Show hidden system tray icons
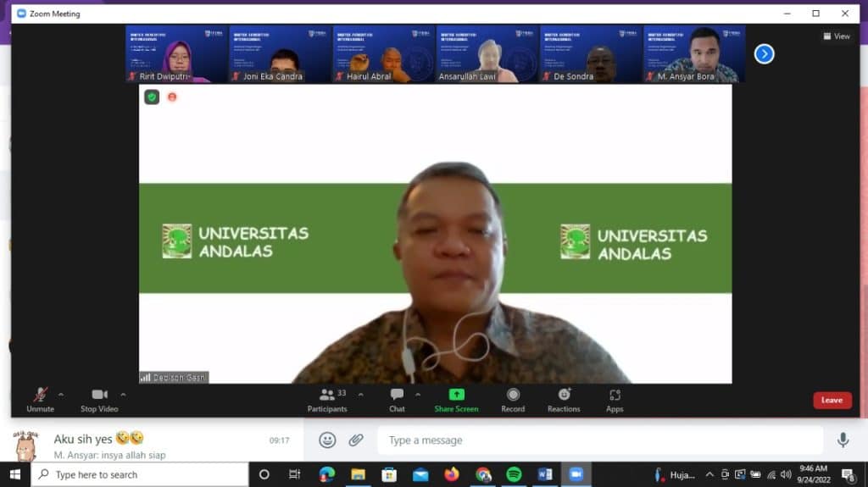 [709, 475]
